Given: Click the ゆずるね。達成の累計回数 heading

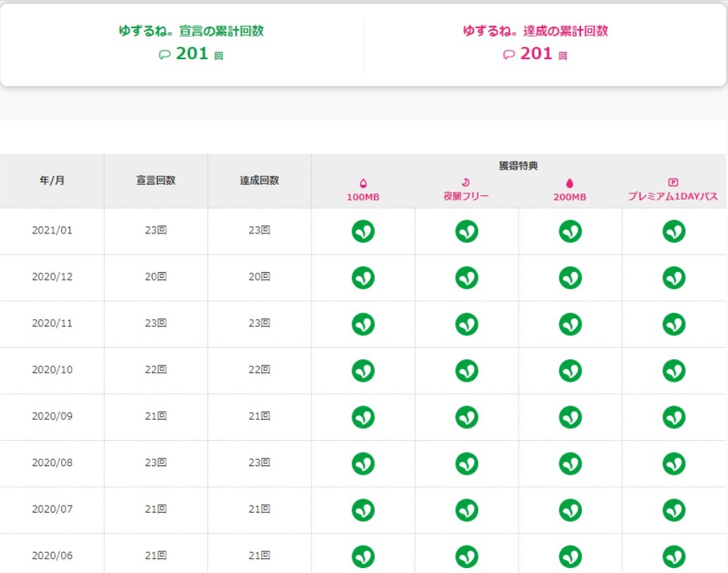Looking at the screenshot, I should coord(535,31).
